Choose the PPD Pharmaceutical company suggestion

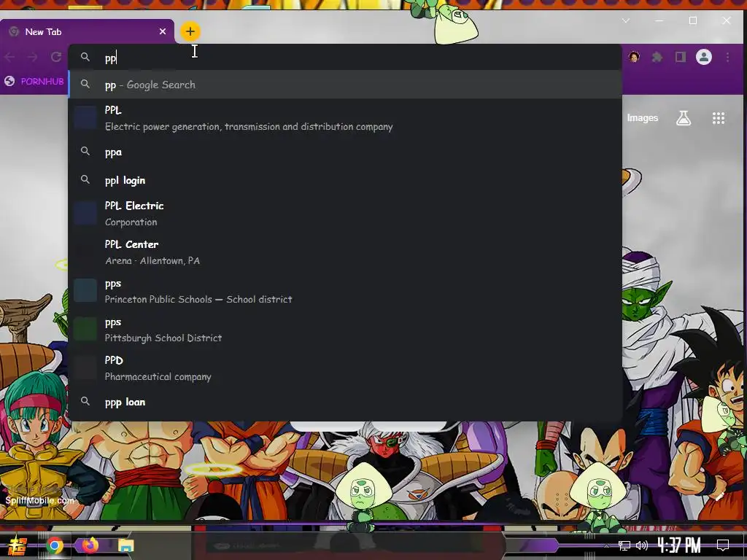coord(345,368)
